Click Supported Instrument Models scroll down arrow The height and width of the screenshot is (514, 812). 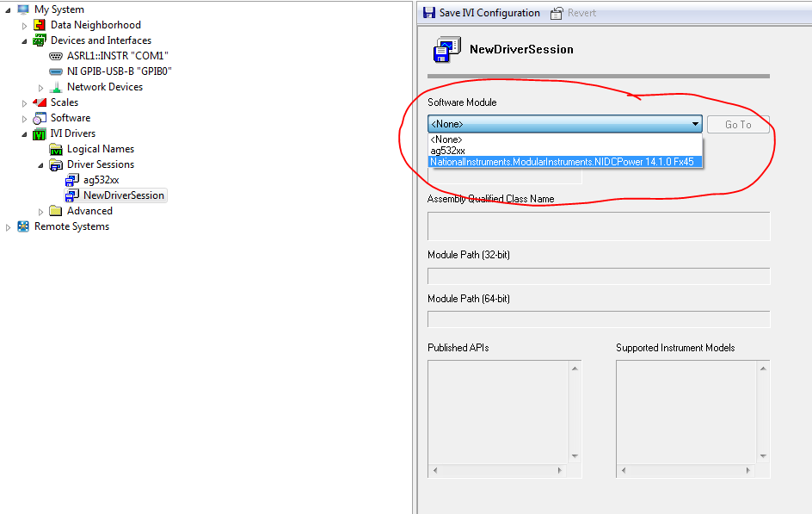763,456
